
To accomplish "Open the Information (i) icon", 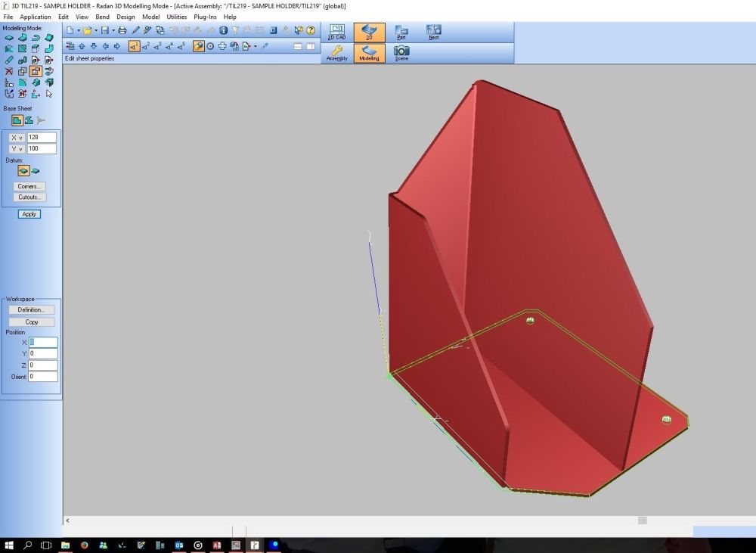I will click(224, 31).
